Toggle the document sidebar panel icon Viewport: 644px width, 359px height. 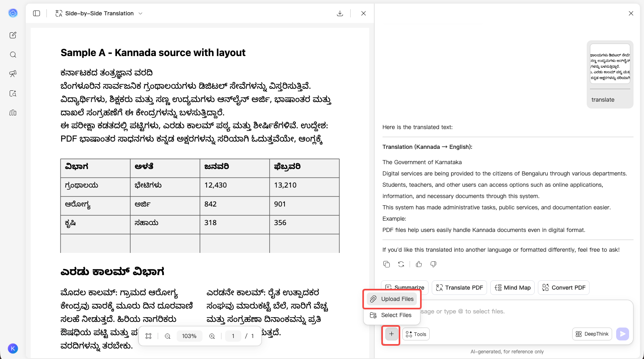(37, 13)
